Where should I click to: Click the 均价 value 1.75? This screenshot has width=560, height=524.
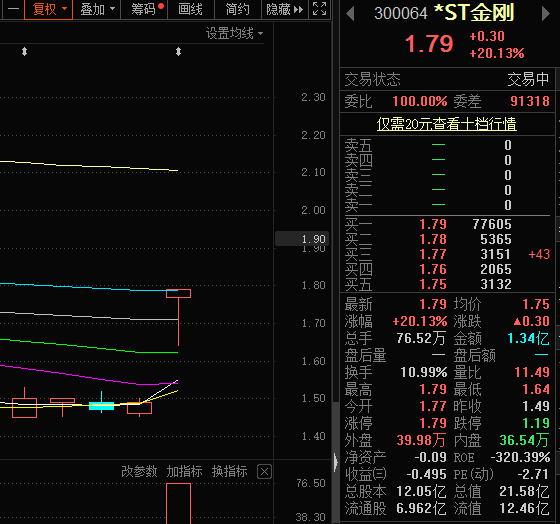coord(536,304)
